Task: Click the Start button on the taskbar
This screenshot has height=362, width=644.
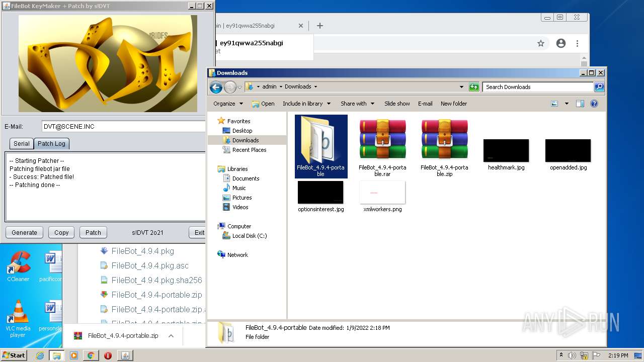Action: point(14,355)
